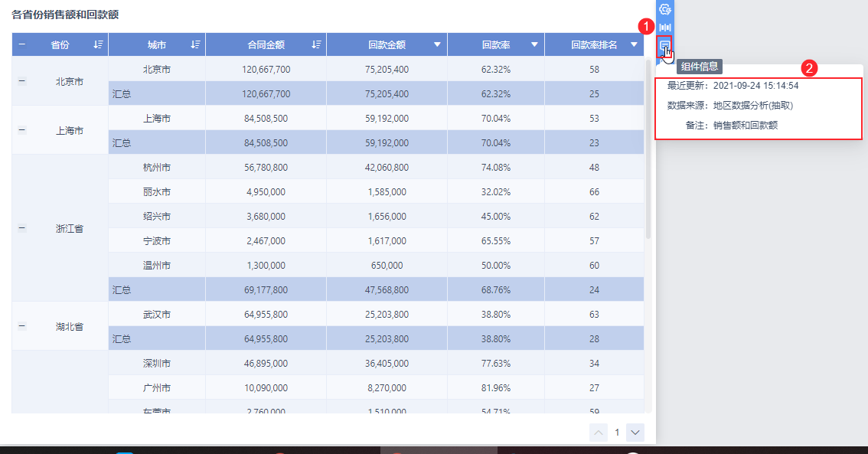The height and width of the screenshot is (454, 868).
Task: Open the 回款率排名 column dropdown arrow
Action: 634,45
